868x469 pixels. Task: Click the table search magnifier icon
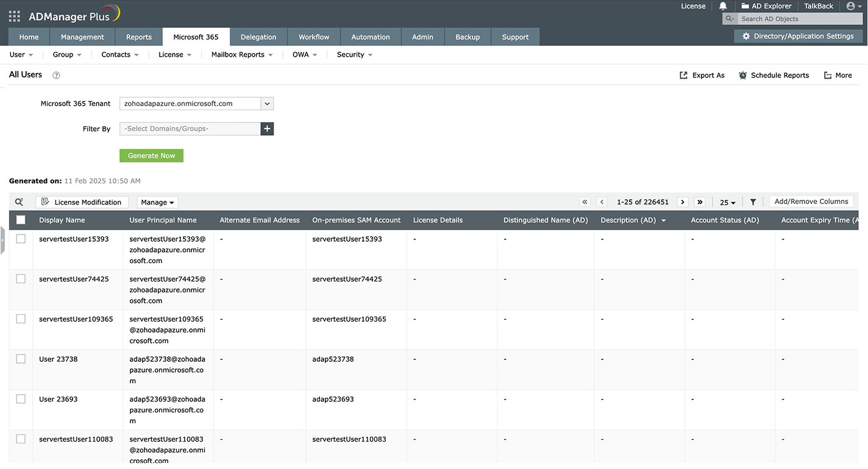pyautogui.click(x=19, y=202)
